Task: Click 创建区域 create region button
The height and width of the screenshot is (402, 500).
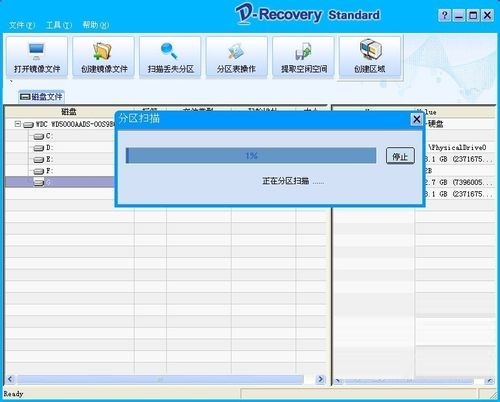Action: coord(370,57)
